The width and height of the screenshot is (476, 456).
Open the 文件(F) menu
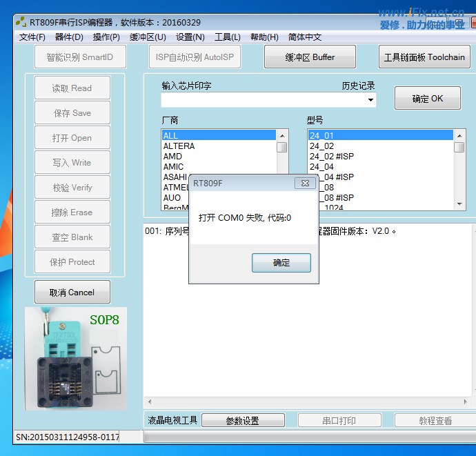coord(32,37)
